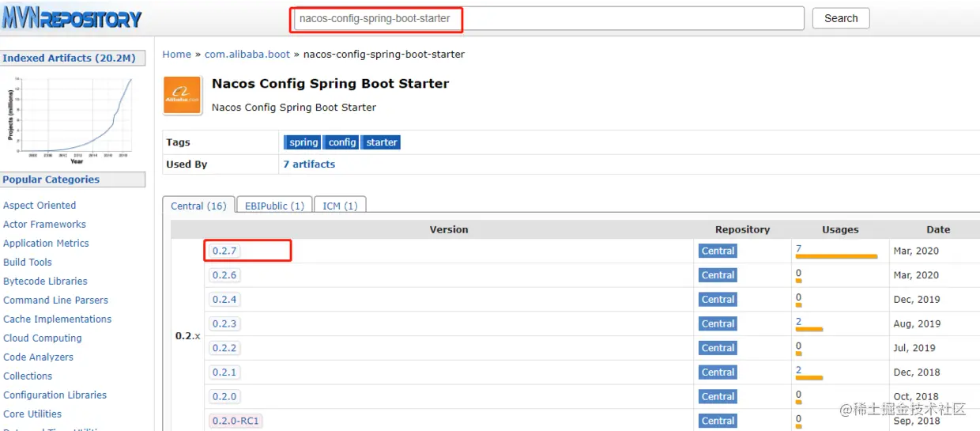The height and width of the screenshot is (431, 980).
Task: Open the usages count 0 for 0.2.6
Action: coord(799,273)
